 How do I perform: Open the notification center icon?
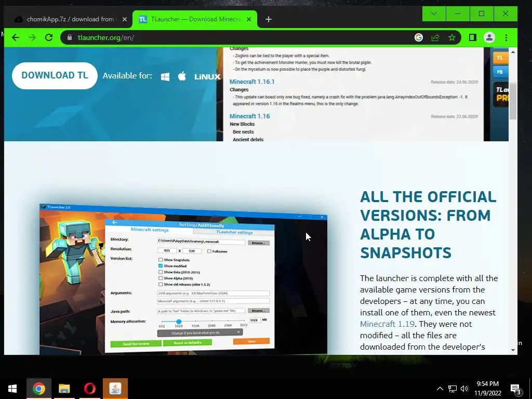click(516, 389)
